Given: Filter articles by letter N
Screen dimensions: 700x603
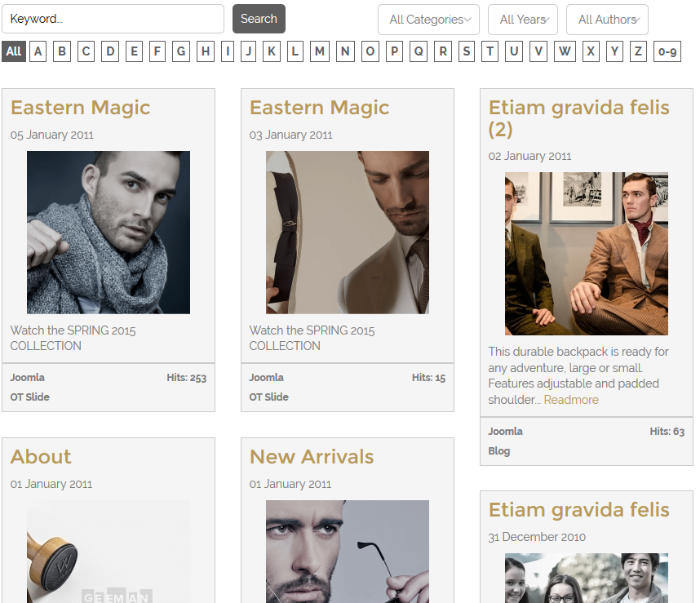Looking at the screenshot, I should (x=345, y=51).
